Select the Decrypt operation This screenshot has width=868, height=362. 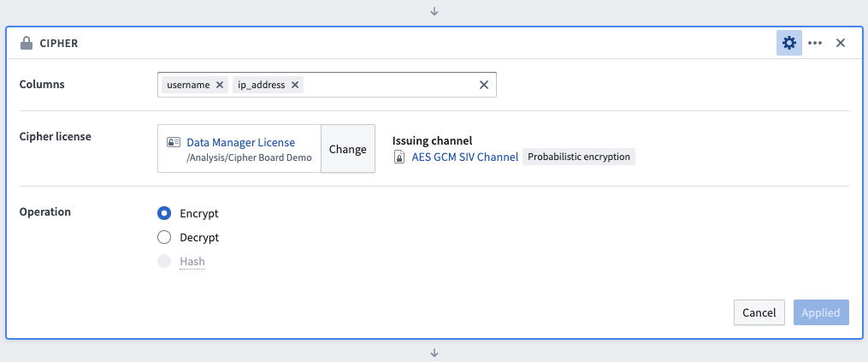164,237
